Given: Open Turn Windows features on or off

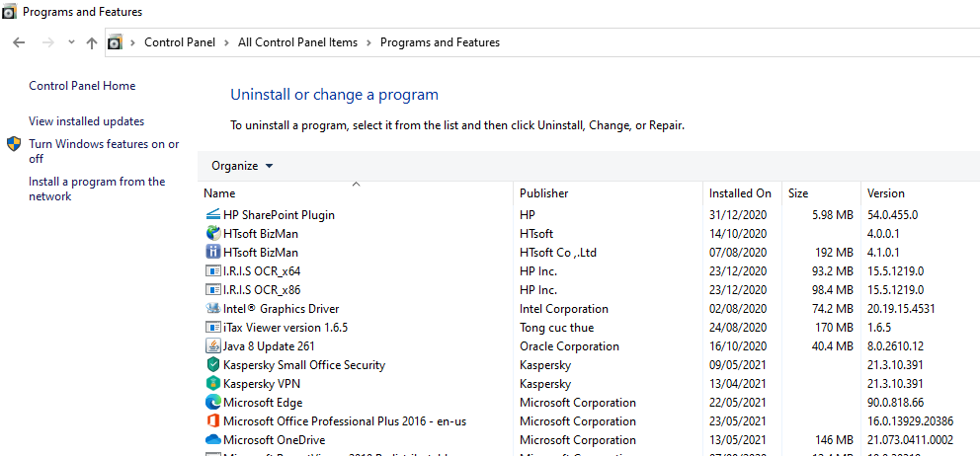Looking at the screenshot, I should pyautogui.click(x=104, y=151).
